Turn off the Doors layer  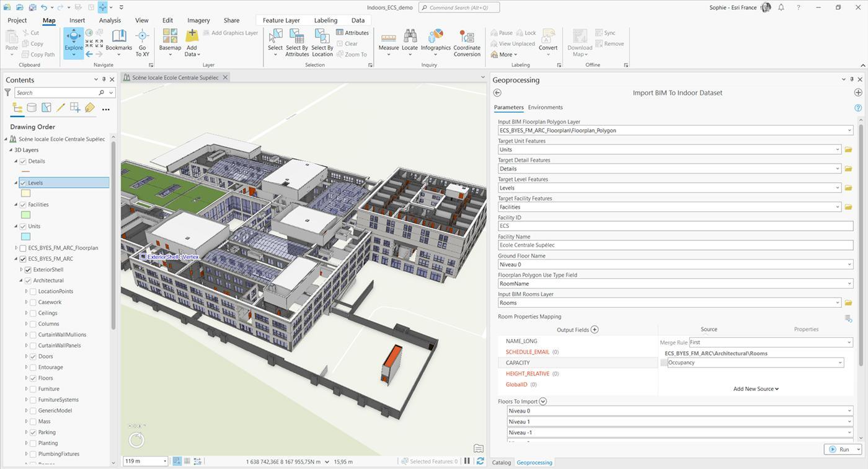[x=33, y=356]
